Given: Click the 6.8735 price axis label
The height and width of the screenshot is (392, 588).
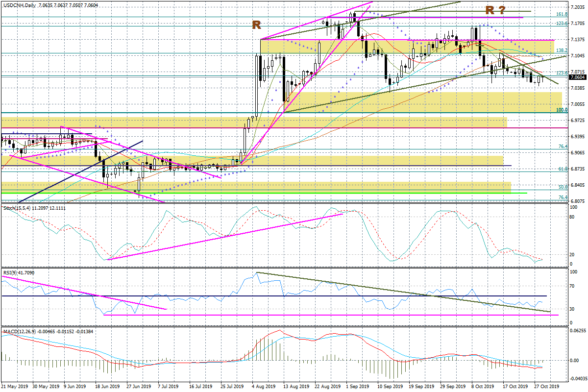Looking at the screenshot, I should [x=577, y=169].
